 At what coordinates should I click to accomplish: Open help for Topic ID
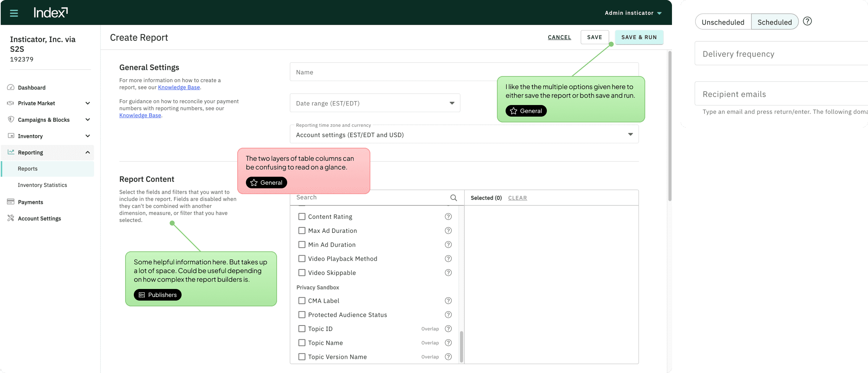448,329
